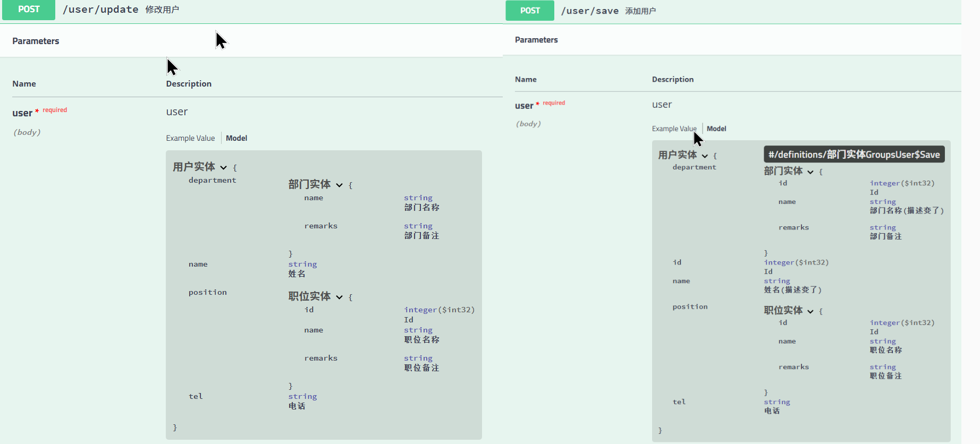Switch to Example Value tab under /user/update
Image resolution: width=980 pixels, height=444 pixels.
[x=190, y=138]
